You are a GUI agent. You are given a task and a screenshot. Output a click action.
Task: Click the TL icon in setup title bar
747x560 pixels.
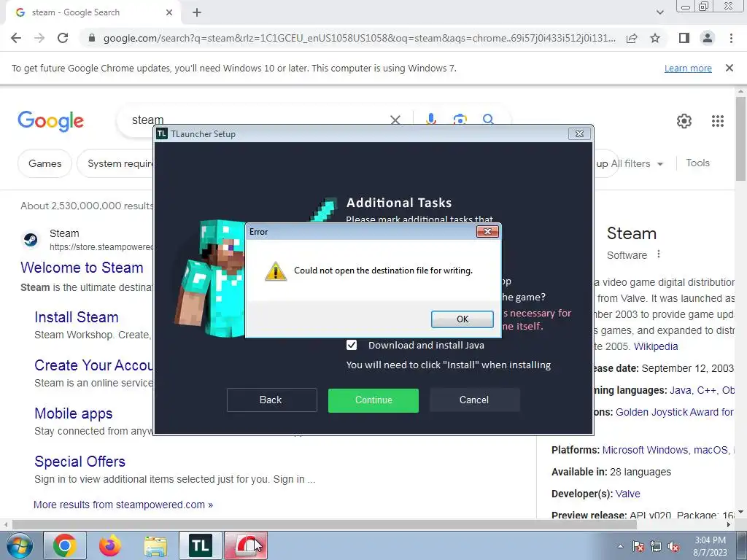pos(162,134)
